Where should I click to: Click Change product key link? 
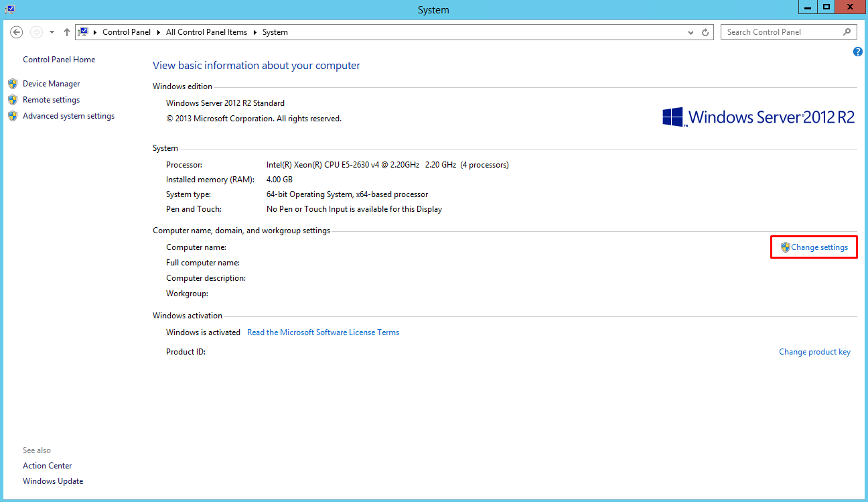(814, 352)
